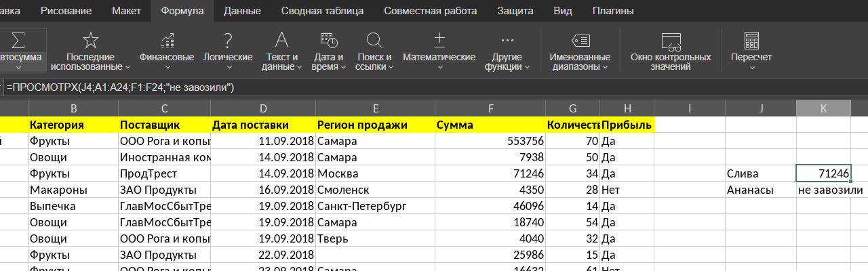868x271 pixels.
Task: Select the Тверь region cell
Action: click(x=375, y=238)
